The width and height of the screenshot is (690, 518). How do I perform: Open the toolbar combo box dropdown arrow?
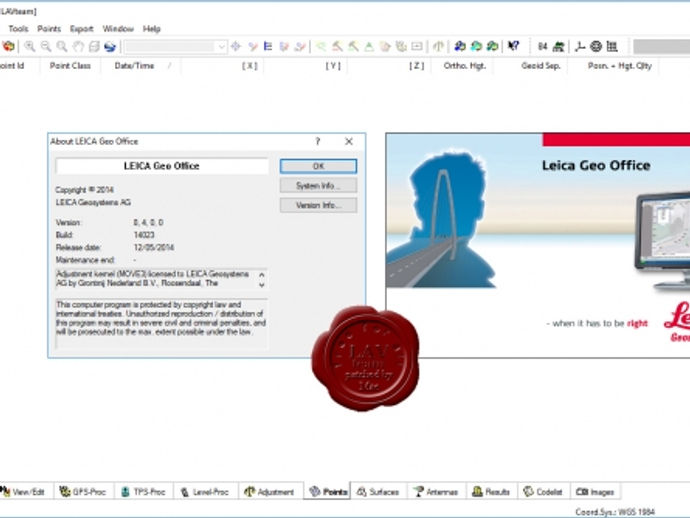(x=221, y=46)
